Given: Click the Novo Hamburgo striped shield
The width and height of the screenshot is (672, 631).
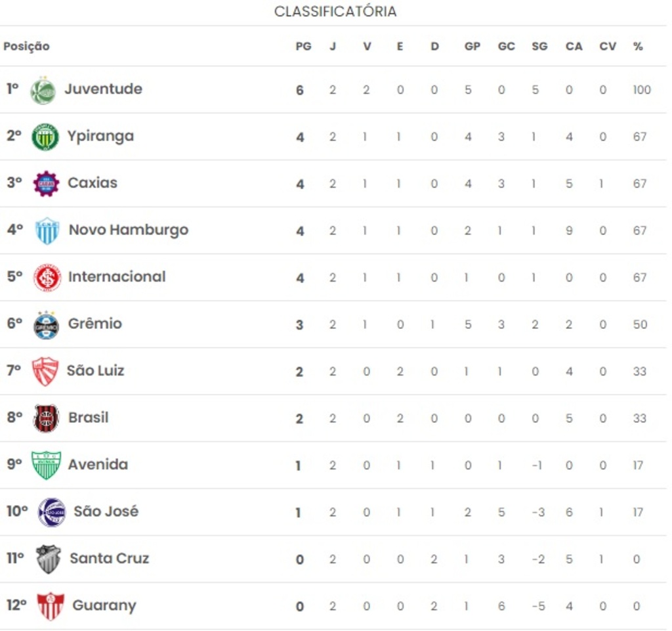Looking at the screenshot, I should point(47,230).
